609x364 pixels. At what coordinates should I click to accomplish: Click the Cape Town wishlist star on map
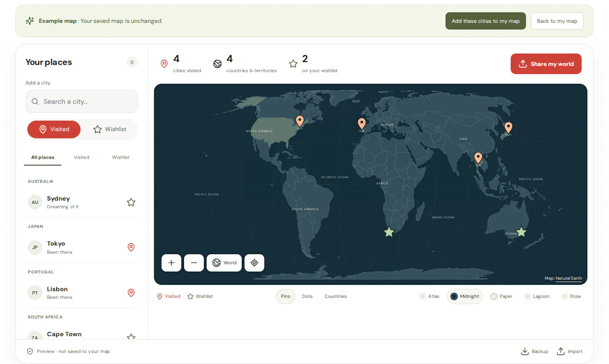tap(389, 232)
